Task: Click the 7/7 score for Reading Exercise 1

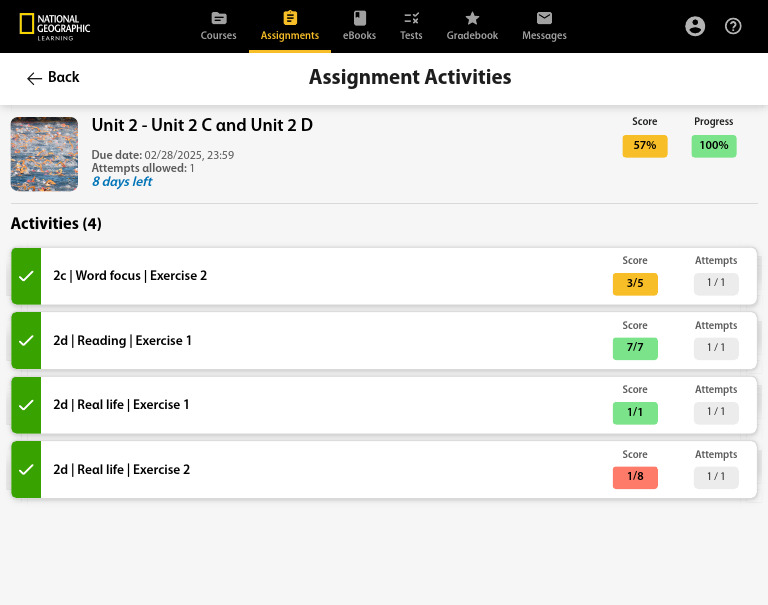Action: pos(635,348)
